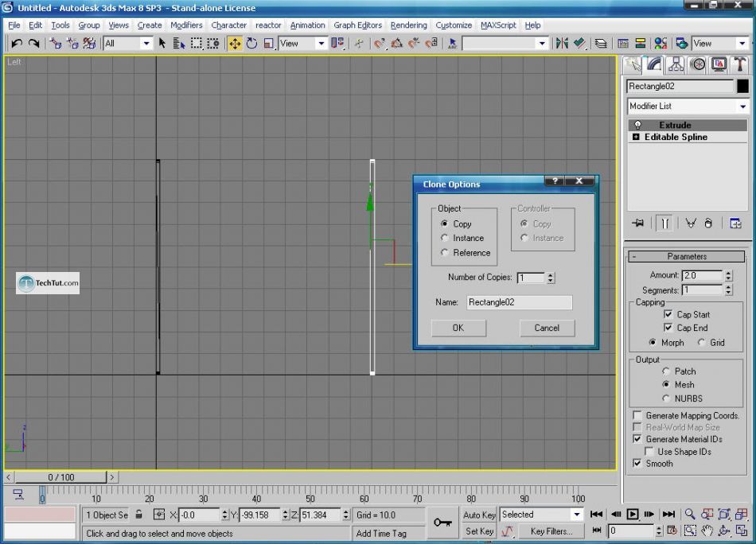This screenshot has width=756, height=544.
Task: Click the 0 / 100 time slider
Action: (60, 477)
